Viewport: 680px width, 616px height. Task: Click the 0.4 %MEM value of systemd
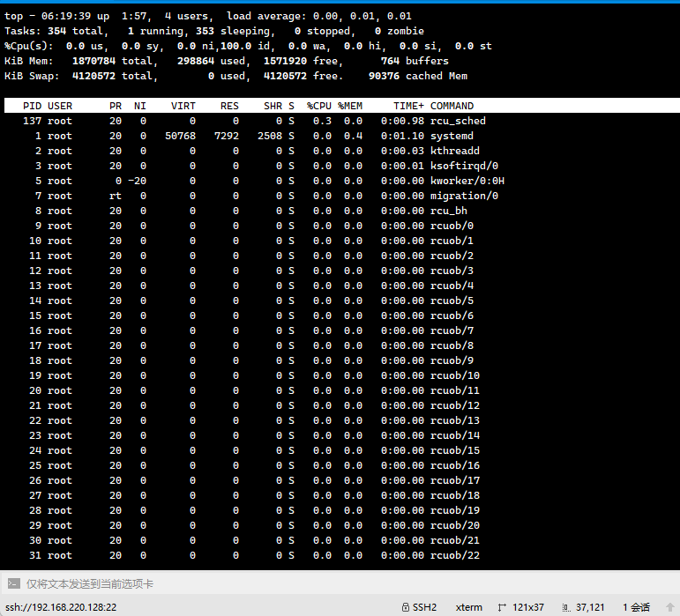(x=353, y=136)
